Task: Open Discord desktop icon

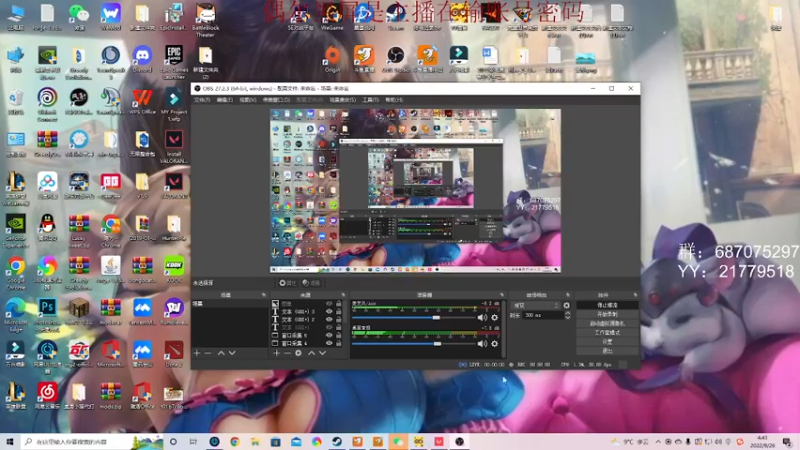Action: click(x=142, y=60)
